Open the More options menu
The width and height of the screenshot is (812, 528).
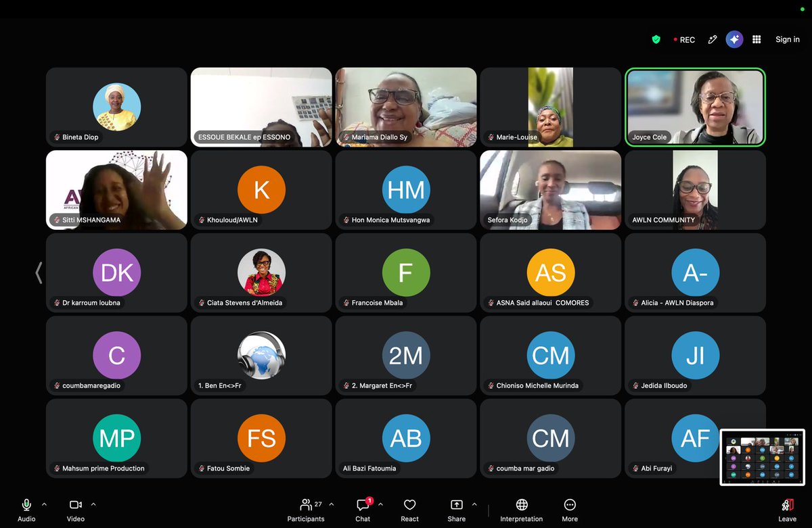pyautogui.click(x=570, y=510)
